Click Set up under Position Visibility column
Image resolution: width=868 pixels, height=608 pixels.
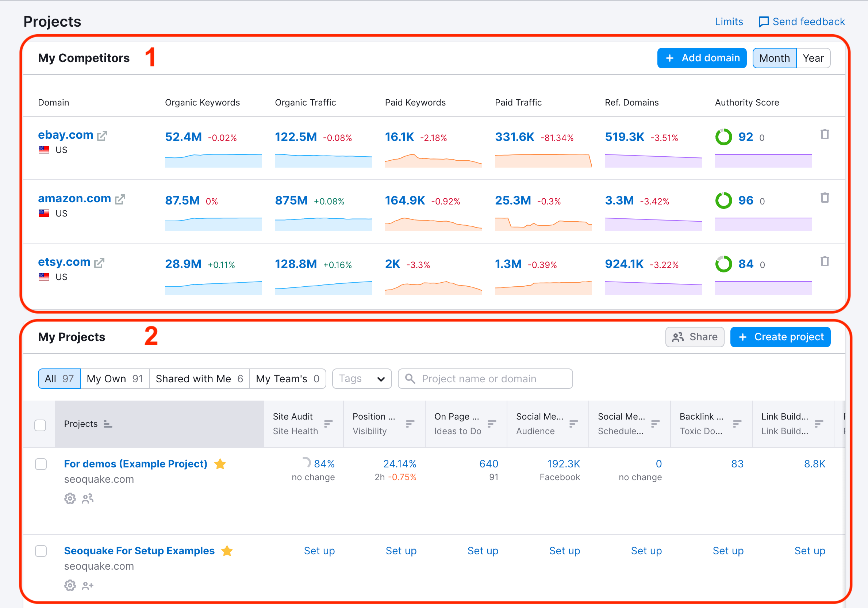pyautogui.click(x=401, y=551)
